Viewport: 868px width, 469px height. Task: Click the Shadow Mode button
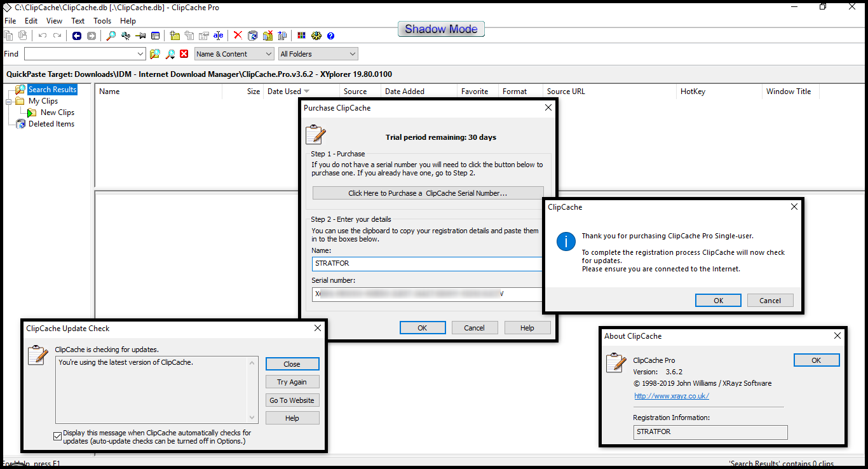coord(441,29)
